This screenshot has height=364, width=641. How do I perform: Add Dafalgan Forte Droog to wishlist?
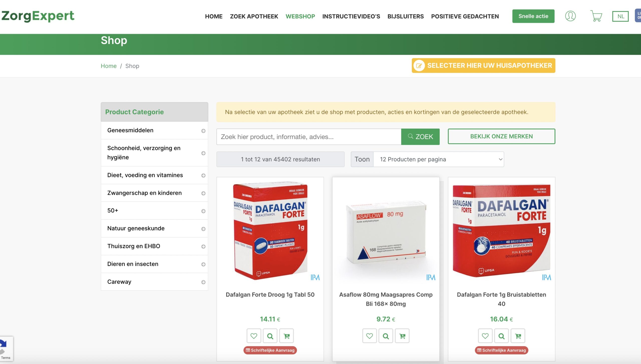coord(254,336)
